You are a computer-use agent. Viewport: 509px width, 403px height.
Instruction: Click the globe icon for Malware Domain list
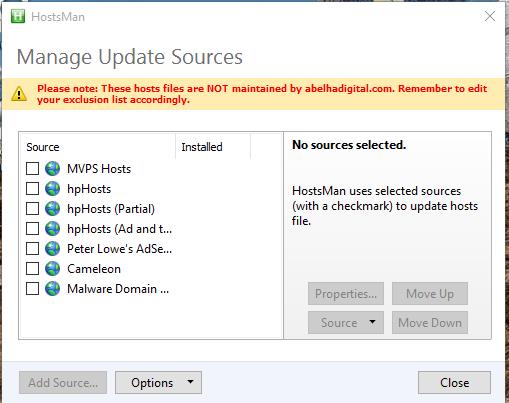(x=52, y=289)
